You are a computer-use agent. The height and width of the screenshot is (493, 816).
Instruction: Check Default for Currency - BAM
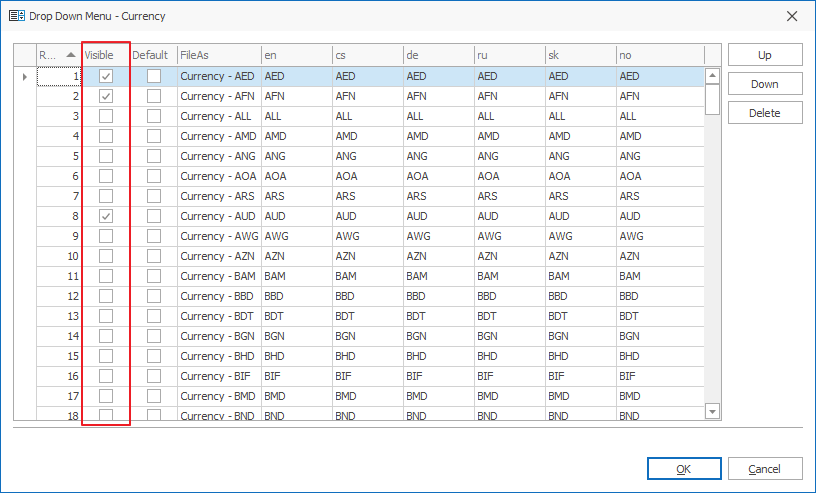click(x=154, y=276)
